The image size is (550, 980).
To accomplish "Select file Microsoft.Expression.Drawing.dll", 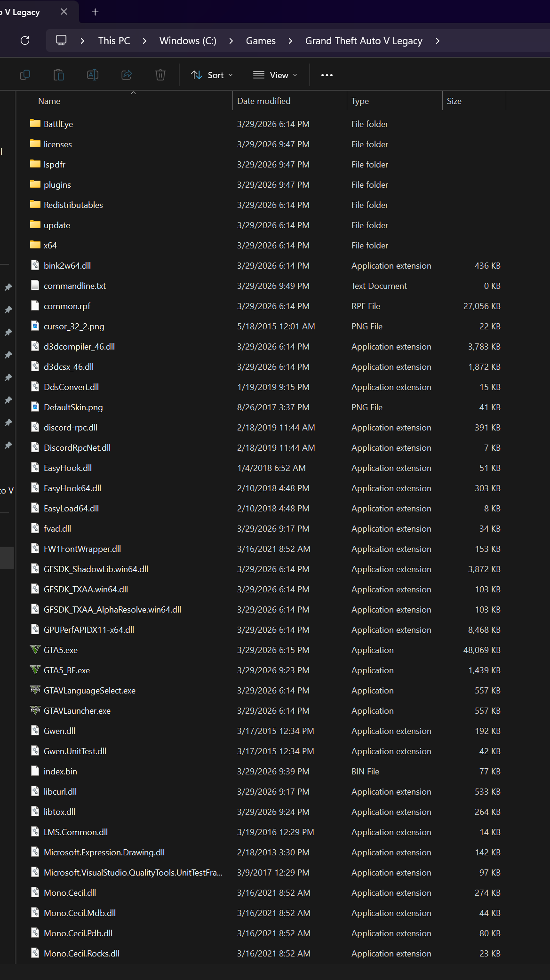I will tap(104, 852).
